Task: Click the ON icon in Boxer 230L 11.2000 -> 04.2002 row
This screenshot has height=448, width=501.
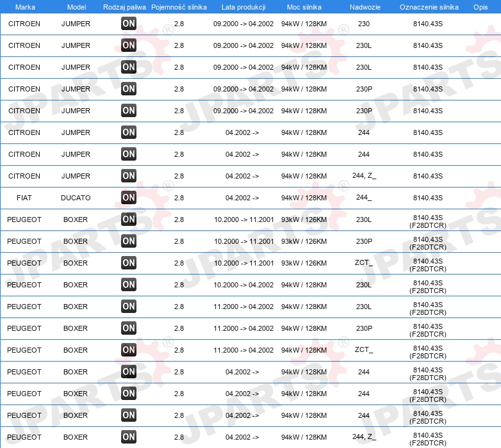Action: click(x=129, y=307)
